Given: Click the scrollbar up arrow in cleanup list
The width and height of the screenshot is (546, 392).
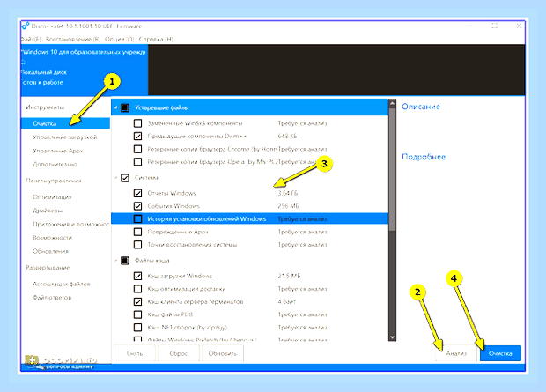Looking at the screenshot, I should point(392,103).
